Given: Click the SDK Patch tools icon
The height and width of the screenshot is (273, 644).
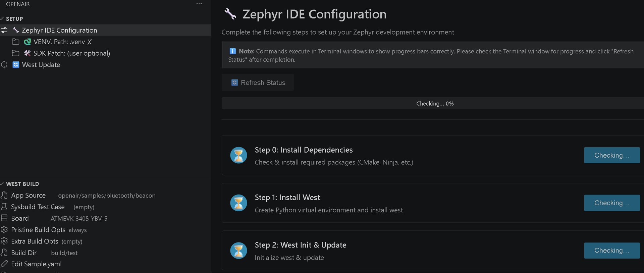Looking at the screenshot, I should pyautogui.click(x=27, y=53).
